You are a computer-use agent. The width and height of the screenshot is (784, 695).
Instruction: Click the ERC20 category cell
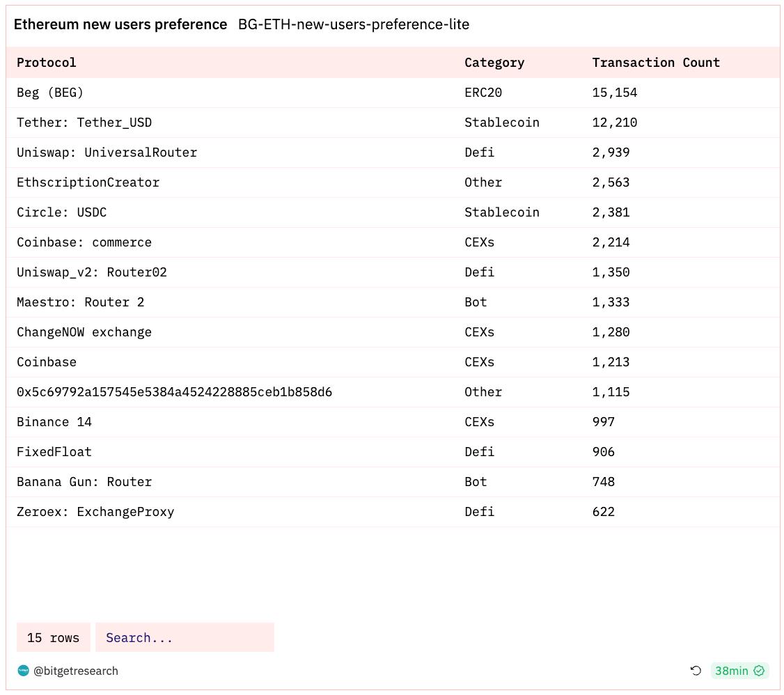pyautogui.click(x=483, y=93)
